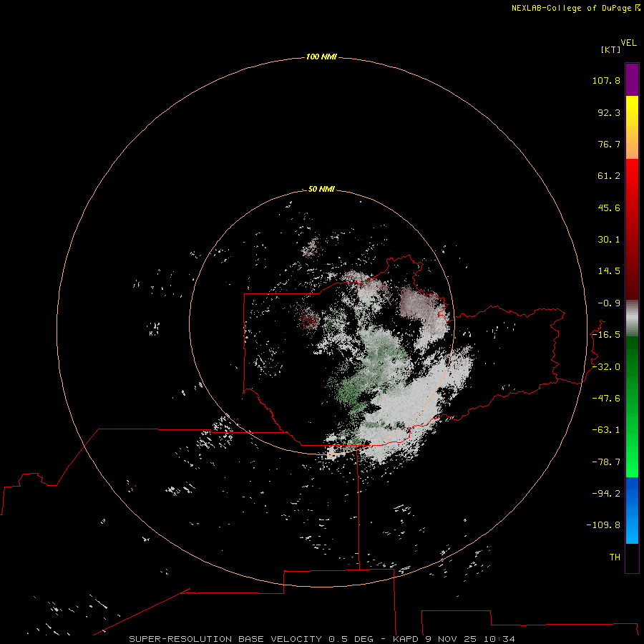This screenshot has height=644, width=644.
Task: Click the 30.1 legend value
Action: 609,240
